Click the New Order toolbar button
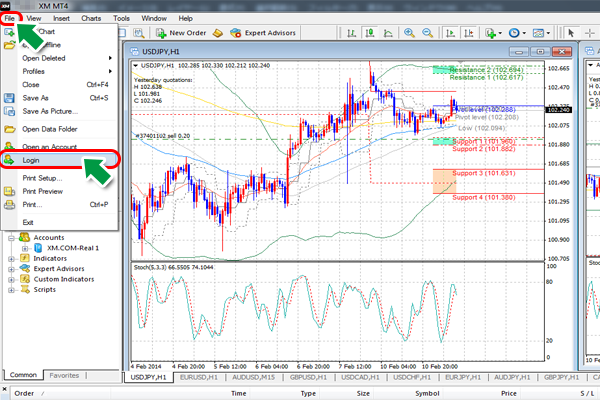Viewport: 600px width, 400px height. pyautogui.click(x=181, y=33)
